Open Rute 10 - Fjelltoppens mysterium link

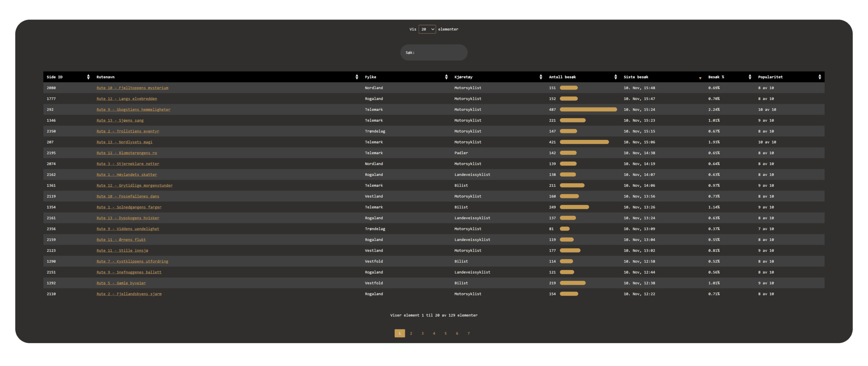[132, 88]
